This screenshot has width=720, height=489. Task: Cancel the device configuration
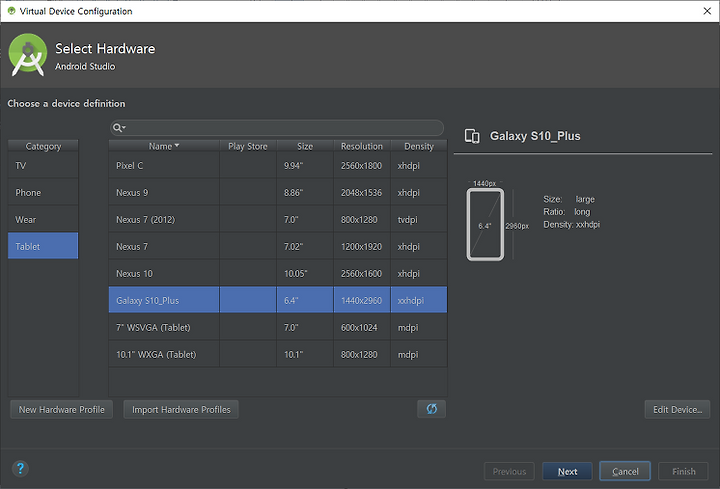pos(625,471)
